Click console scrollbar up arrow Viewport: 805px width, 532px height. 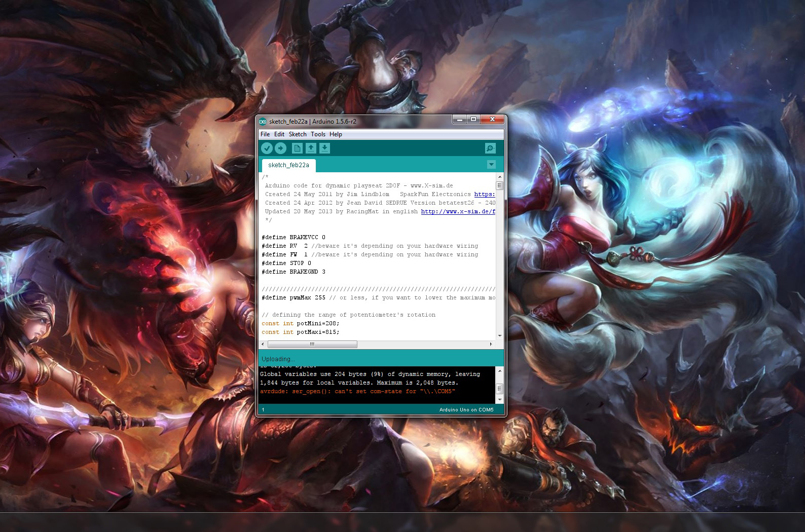pos(499,371)
